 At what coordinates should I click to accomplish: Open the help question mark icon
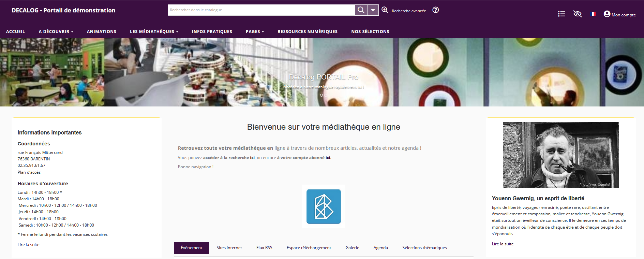[x=435, y=10]
